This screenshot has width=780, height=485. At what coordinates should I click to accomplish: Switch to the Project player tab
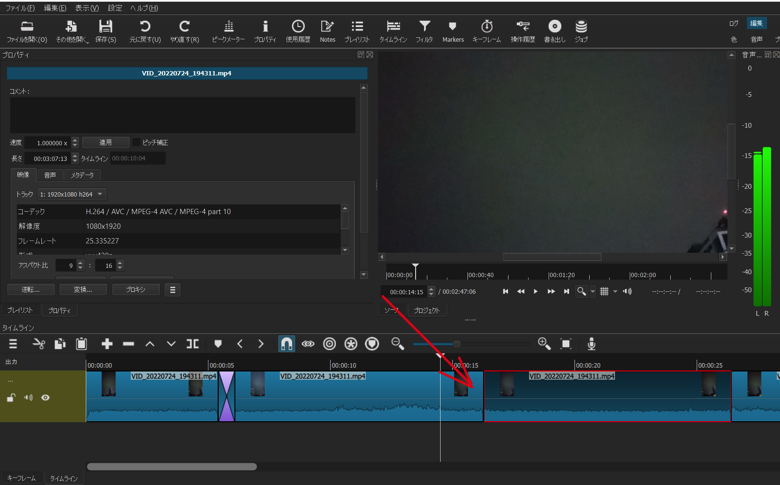427,310
